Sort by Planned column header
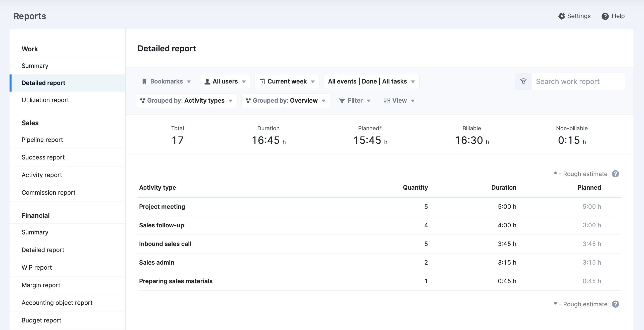The width and height of the screenshot is (644, 330). pyautogui.click(x=589, y=188)
